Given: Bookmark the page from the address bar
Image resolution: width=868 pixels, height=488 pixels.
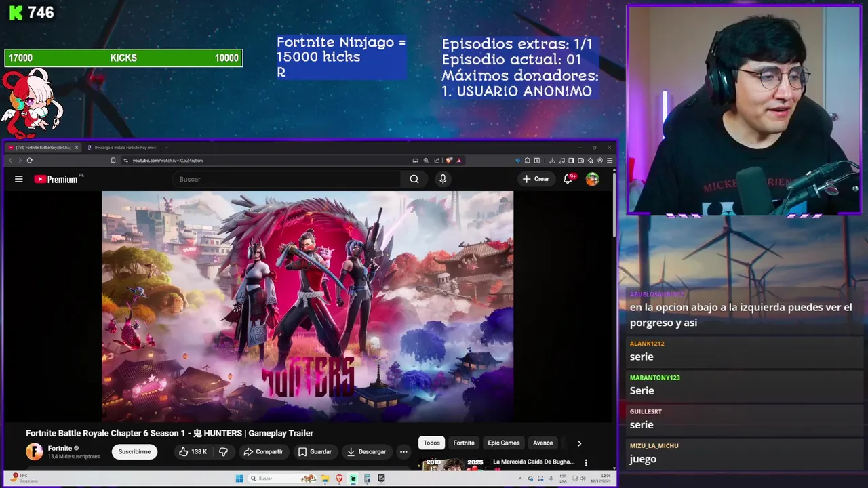Looking at the screenshot, I should tap(113, 161).
